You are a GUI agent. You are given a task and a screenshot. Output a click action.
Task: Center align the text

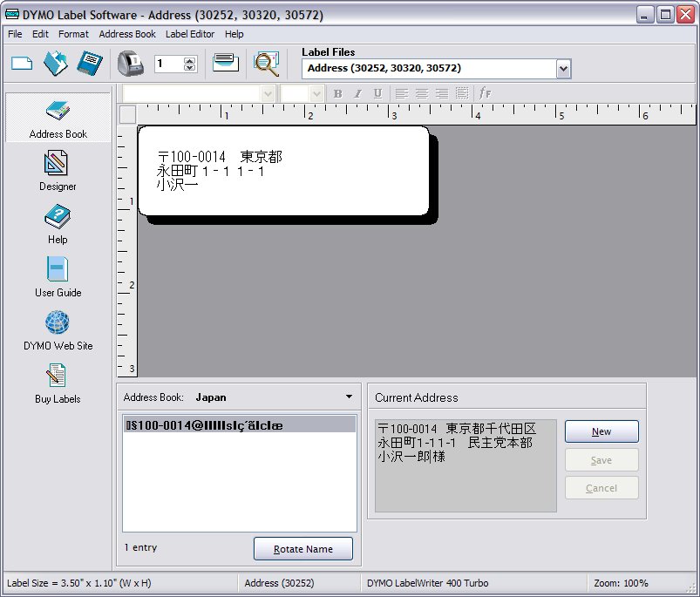[x=422, y=94]
